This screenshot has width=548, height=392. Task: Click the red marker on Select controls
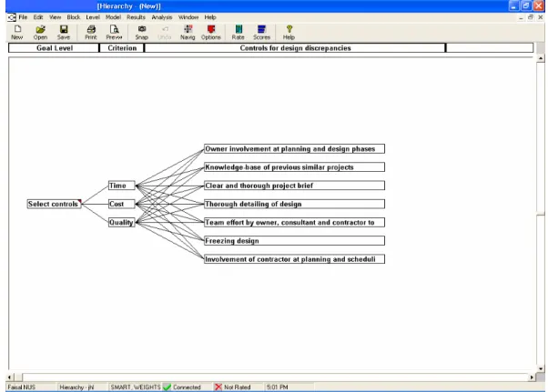click(x=80, y=201)
